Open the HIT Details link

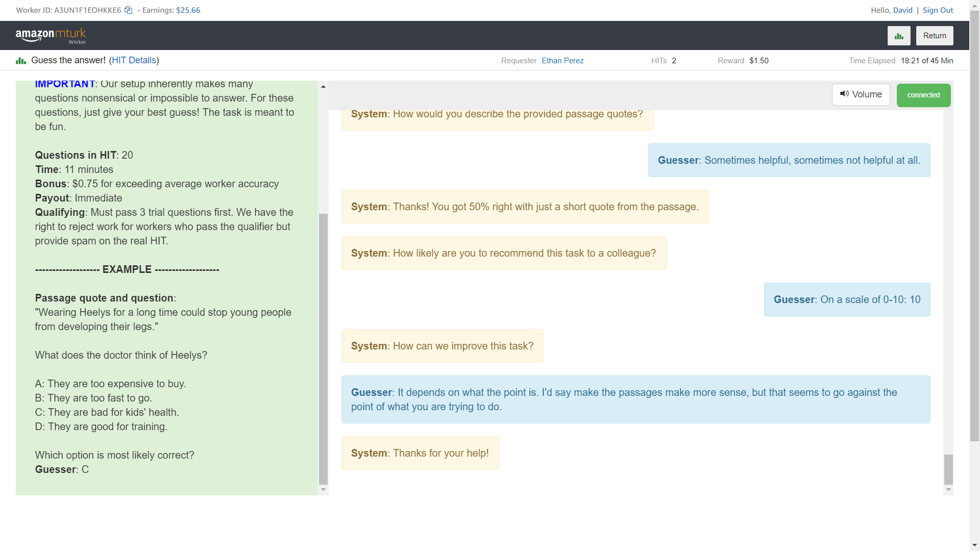point(134,60)
